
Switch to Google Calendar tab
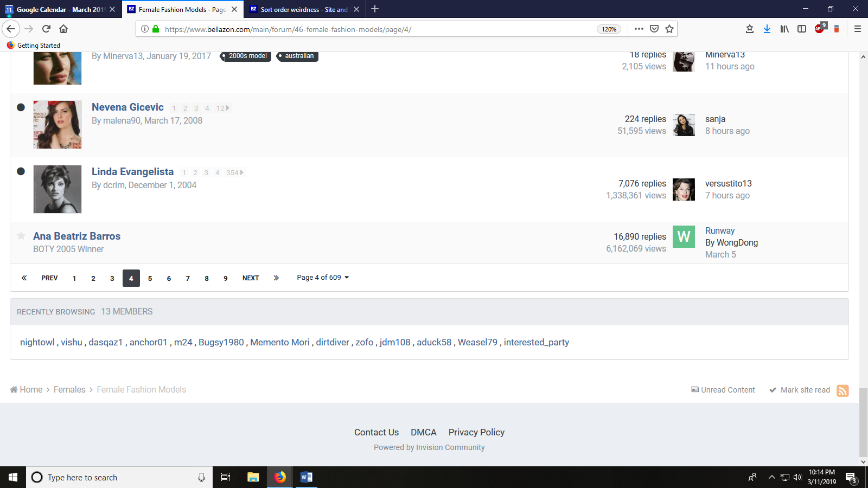[x=60, y=9]
